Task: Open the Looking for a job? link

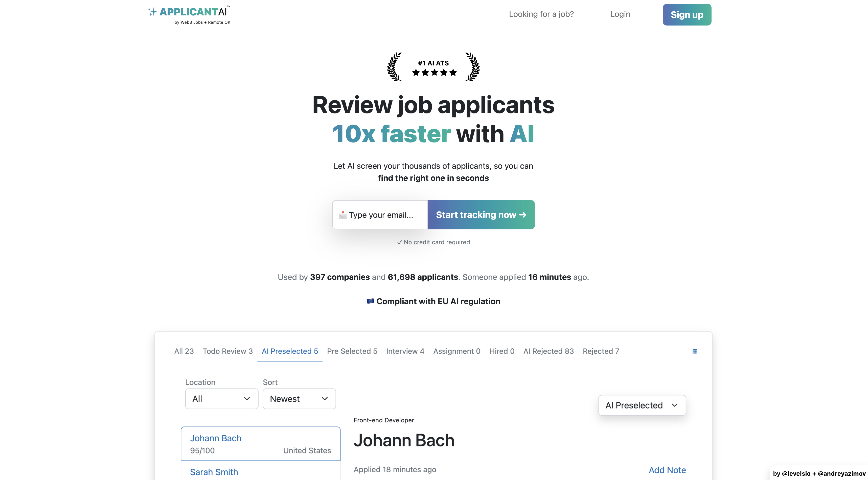Action: point(541,14)
